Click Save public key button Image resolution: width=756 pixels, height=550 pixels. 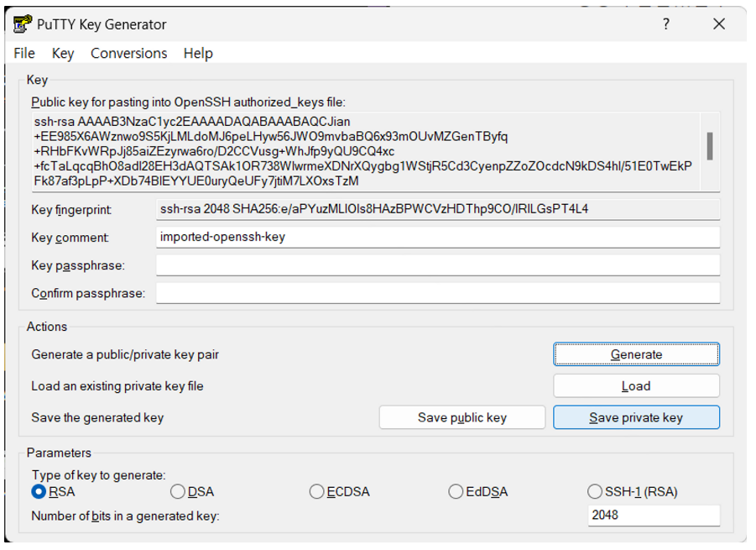point(462,417)
